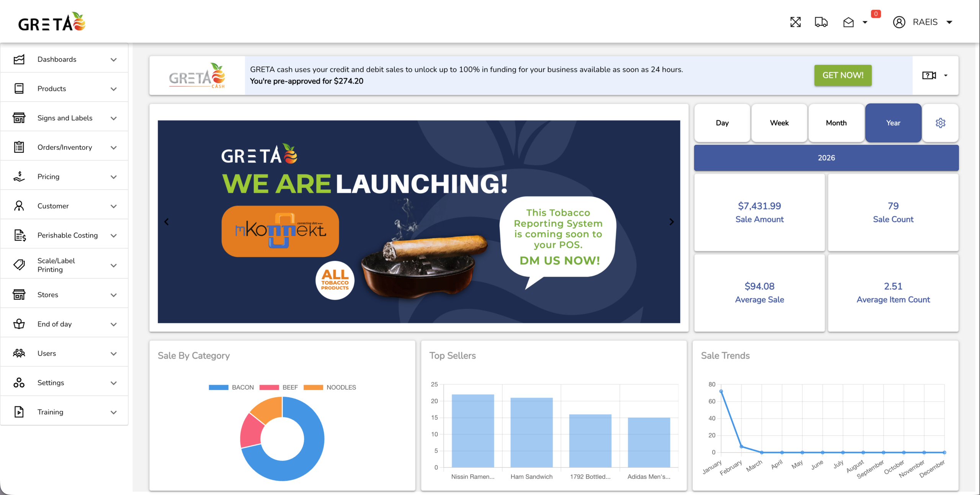
Task: Toggle fullscreen with the expand arrows icon
Action: [795, 22]
